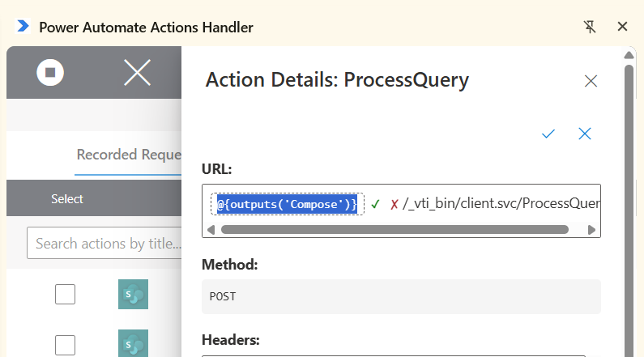Viewport: 644px width, 357px height.
Task: Check the first SharePoint action checkbox
Action: [66, 294]
